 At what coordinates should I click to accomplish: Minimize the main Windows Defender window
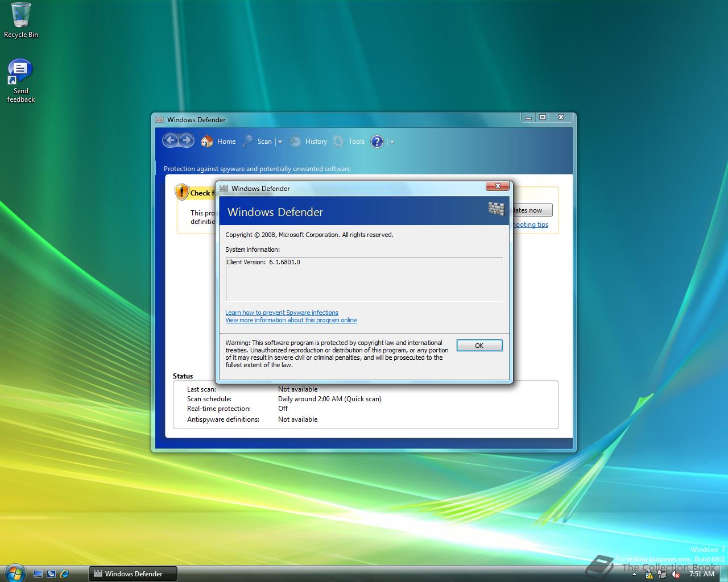[x=528, y=117]
